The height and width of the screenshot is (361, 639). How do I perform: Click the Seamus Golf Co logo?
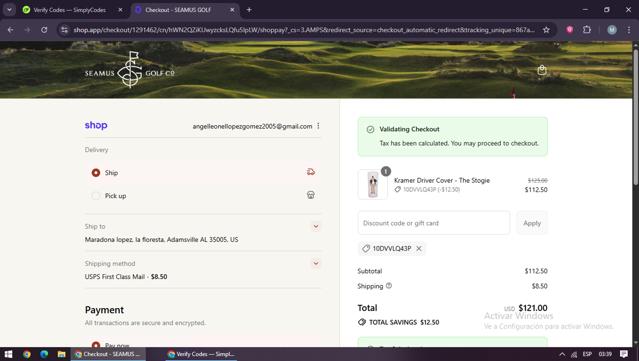[x=130, y=70]
